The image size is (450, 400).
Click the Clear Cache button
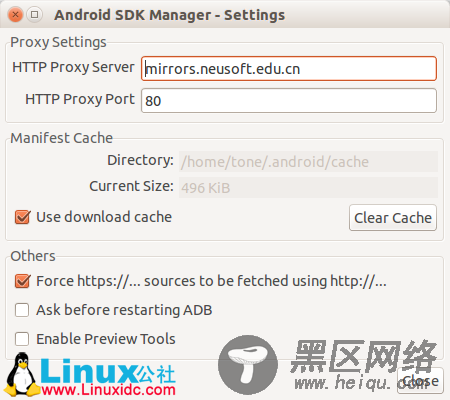click(393, 218)
